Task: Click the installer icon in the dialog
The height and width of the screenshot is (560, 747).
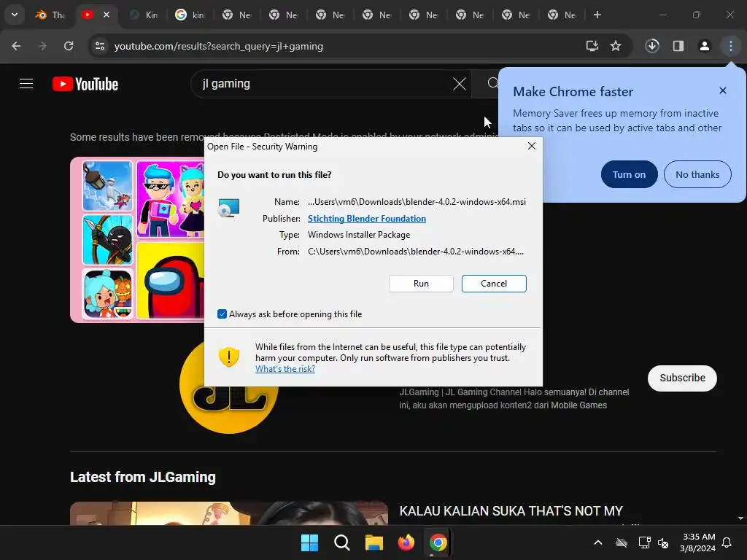Action: pyautogui.click(x=228, y=208)
